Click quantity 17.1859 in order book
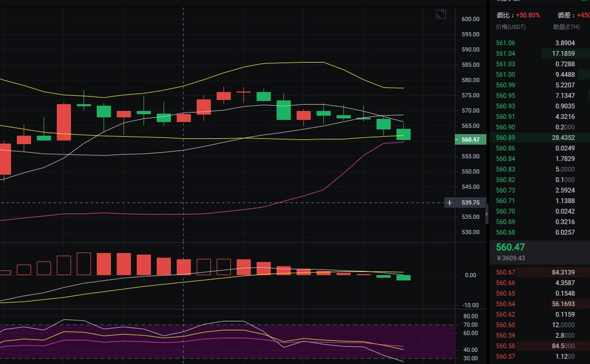Image resolution: width=590 pixels, height=364 pixels. click(563, 53)
